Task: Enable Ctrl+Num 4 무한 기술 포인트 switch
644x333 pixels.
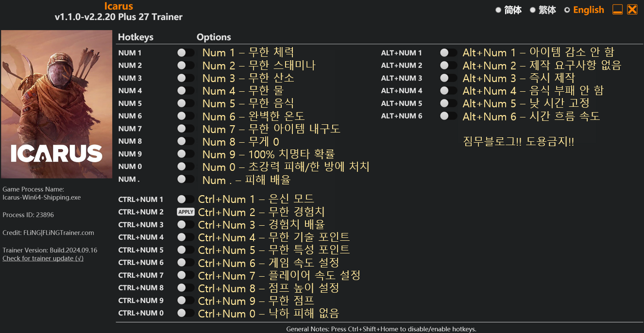Action: [x=186, y=237]
